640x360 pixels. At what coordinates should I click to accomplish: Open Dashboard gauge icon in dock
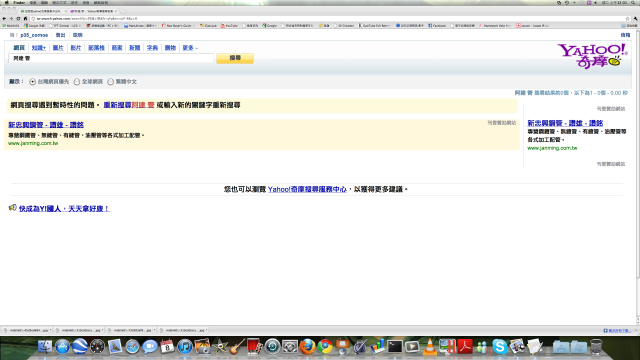coord(98,347)
